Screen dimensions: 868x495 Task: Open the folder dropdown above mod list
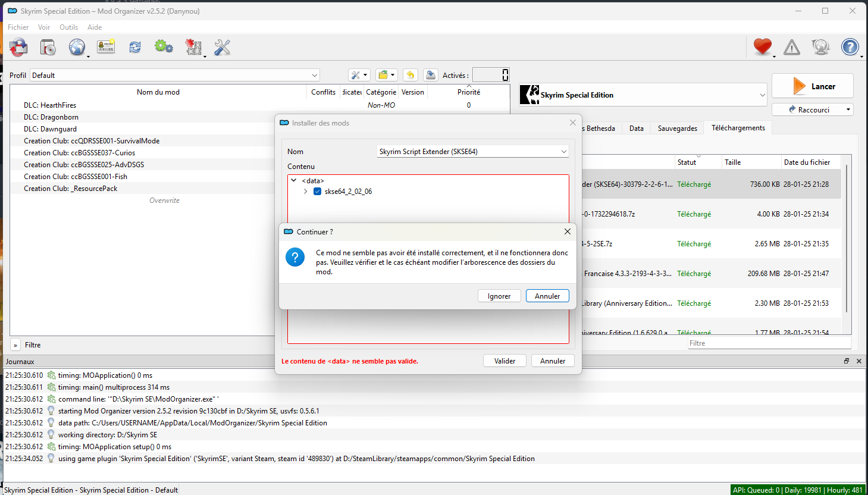tap(387, 75)
